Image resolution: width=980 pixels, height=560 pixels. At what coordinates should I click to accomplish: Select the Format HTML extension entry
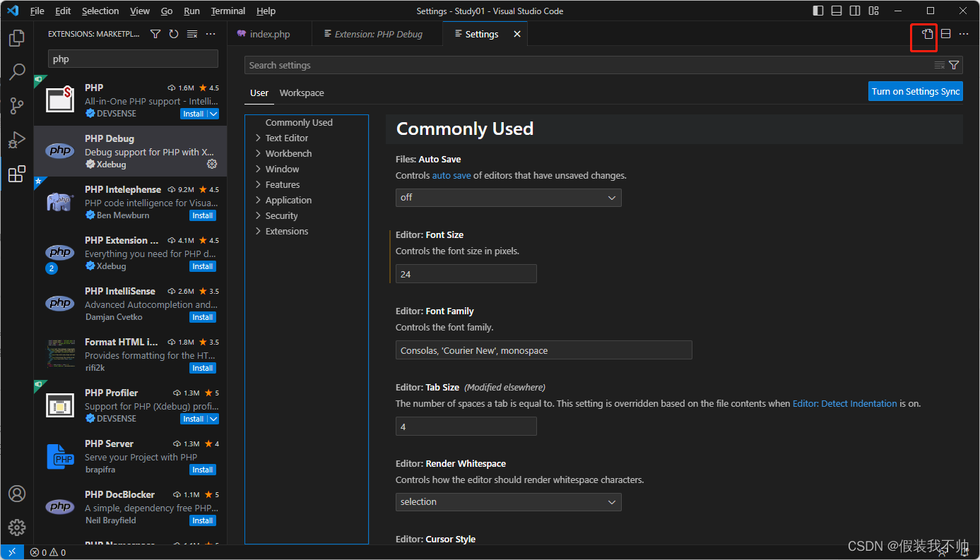[x=131, y=355]
